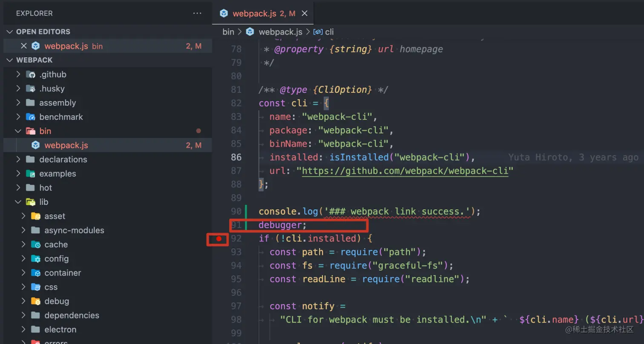Click the dependencies folder icon
The width and height of the screenshot is (644, 344).
coord(36,315)
